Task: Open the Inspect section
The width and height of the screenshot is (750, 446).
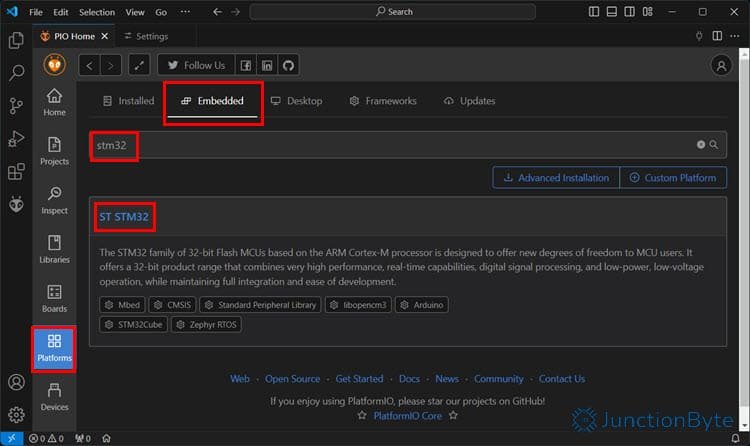Action: click(x=55, y=201)
